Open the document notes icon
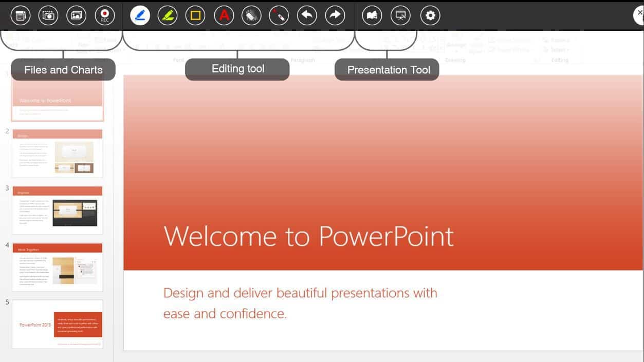 21,15
